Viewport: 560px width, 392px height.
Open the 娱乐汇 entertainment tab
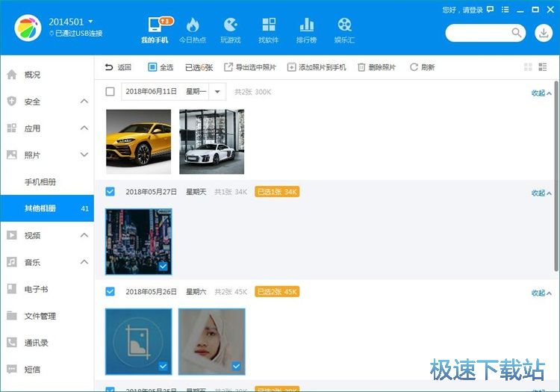344,31
